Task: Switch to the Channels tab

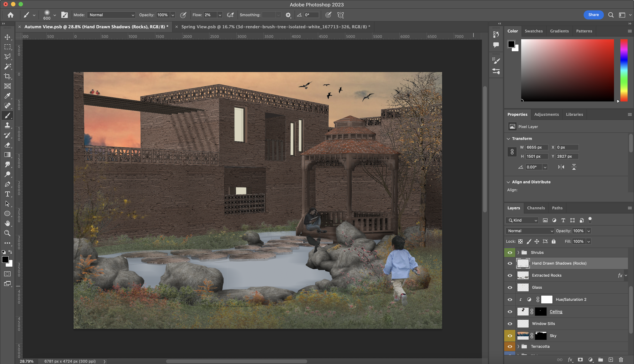Action: pos(536,208)
